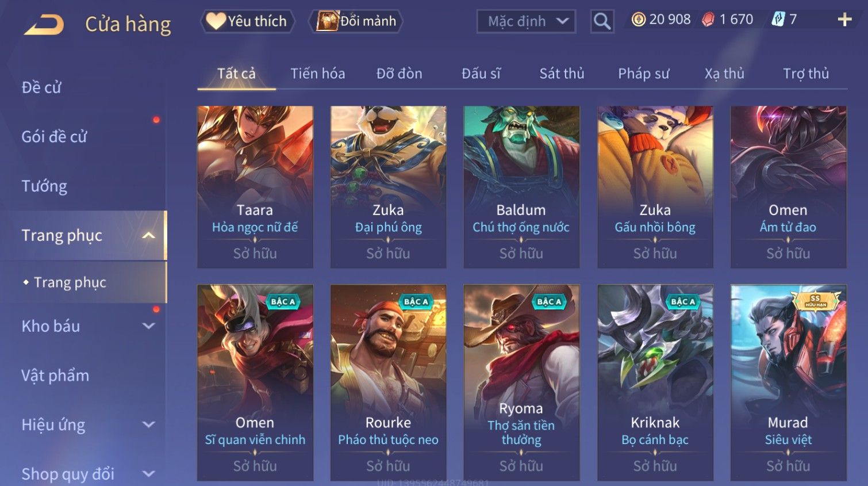Select the Pháp sư tab
Screen dimensions: 868x486
[x=643, y=74]
